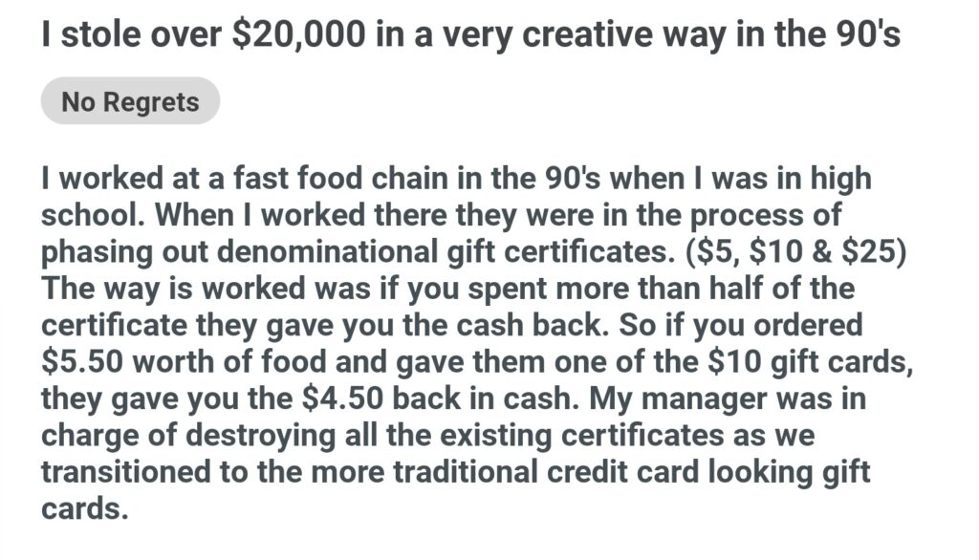Click the word 'existing' in the post

[557, 435]
